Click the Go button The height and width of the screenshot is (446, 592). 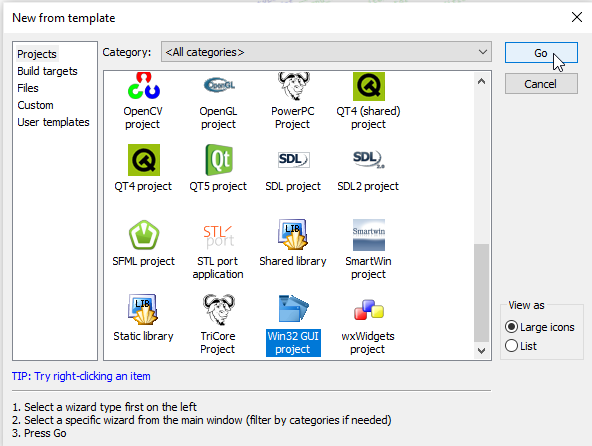[x=541, y=53]
